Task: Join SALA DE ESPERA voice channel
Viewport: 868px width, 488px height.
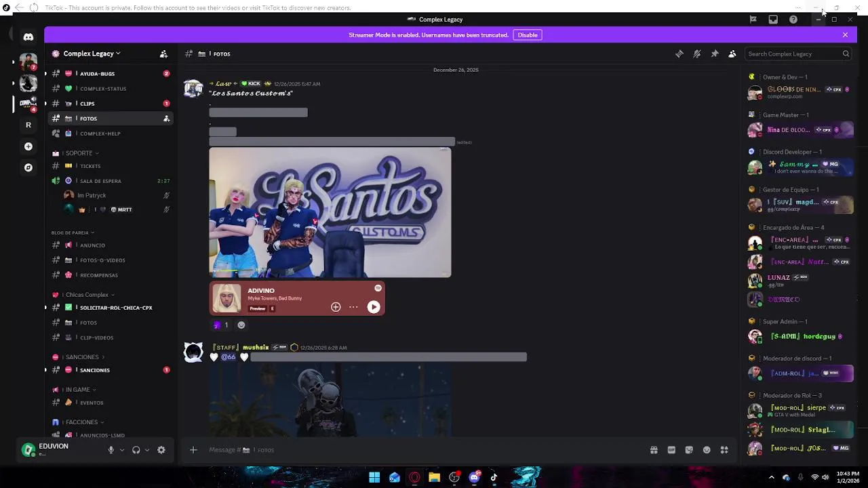Action: 111,181
